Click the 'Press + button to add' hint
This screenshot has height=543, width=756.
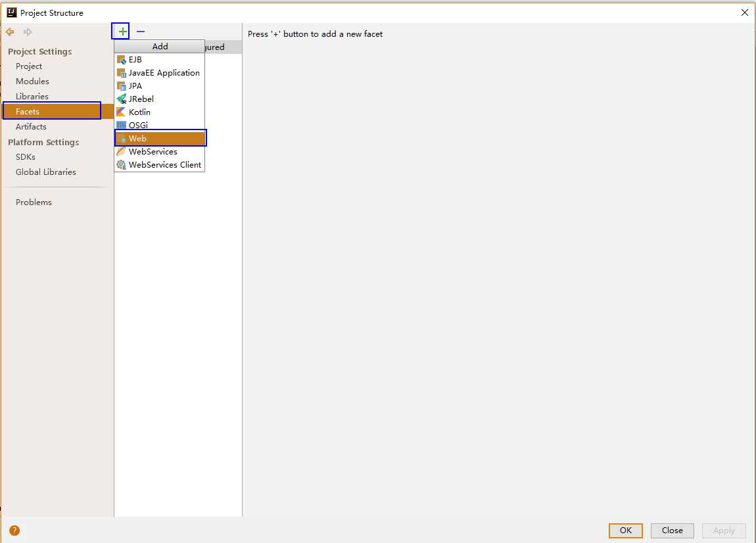(x=316, y=34)
